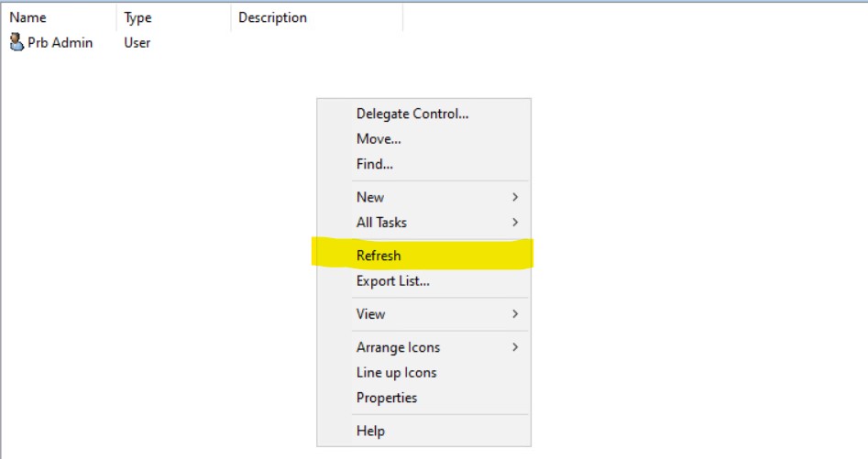868x459 pixels.
Task: Choose Delegate Control from the context menu
Action: click(412, 114)
